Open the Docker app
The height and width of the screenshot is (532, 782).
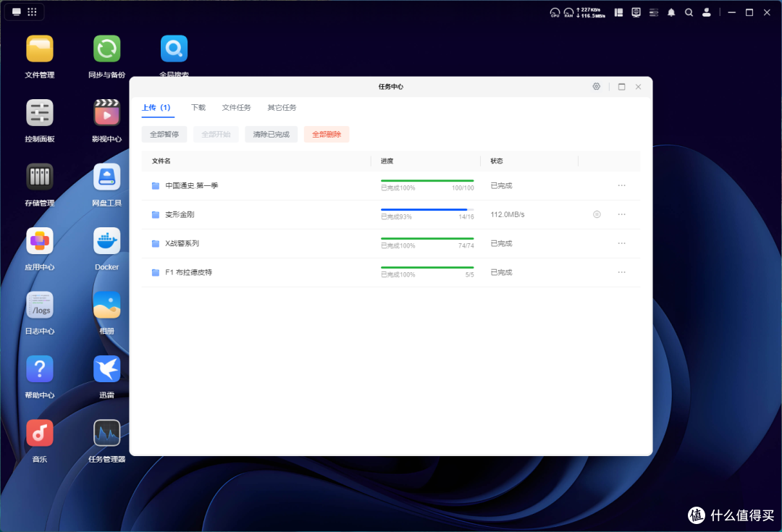106,241
